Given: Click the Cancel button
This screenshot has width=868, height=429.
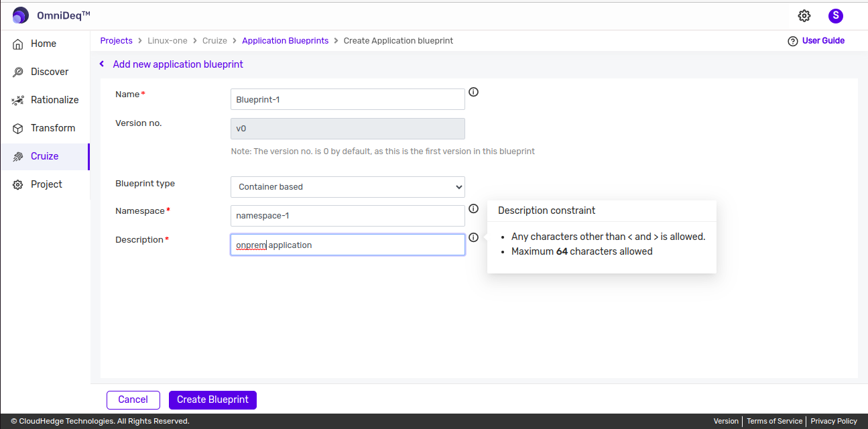Looking at the screenshot, I should 133,400.
